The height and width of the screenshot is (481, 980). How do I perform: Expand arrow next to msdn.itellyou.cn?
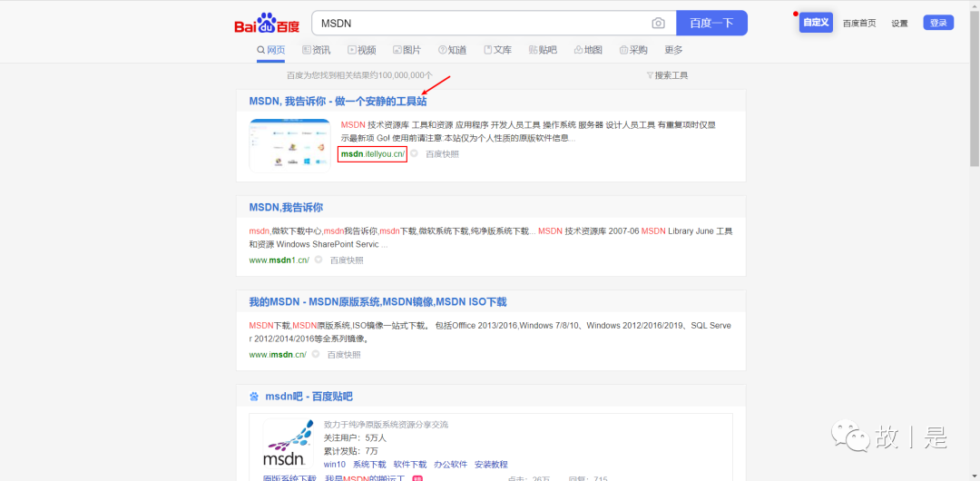click(414, 153)
